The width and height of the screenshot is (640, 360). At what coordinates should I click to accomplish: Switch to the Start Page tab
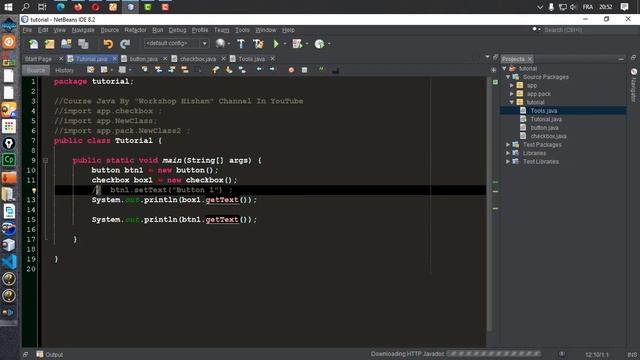click(38, 59)
